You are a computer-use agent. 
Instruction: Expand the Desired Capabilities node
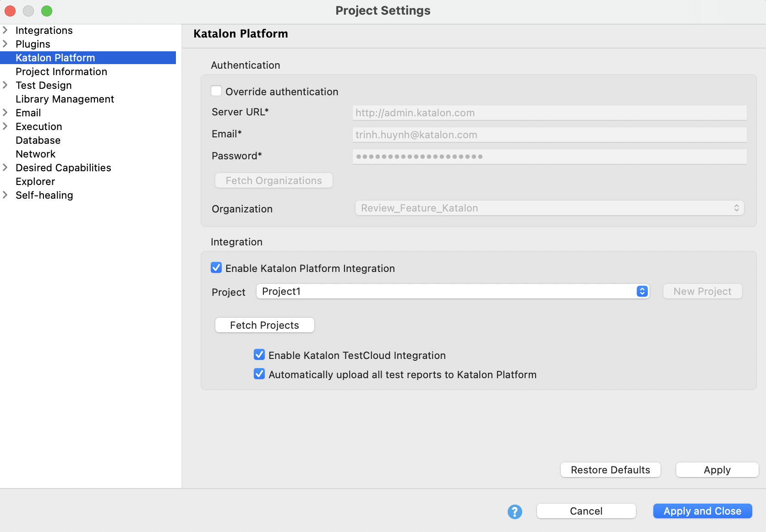[x=5, y=168]
